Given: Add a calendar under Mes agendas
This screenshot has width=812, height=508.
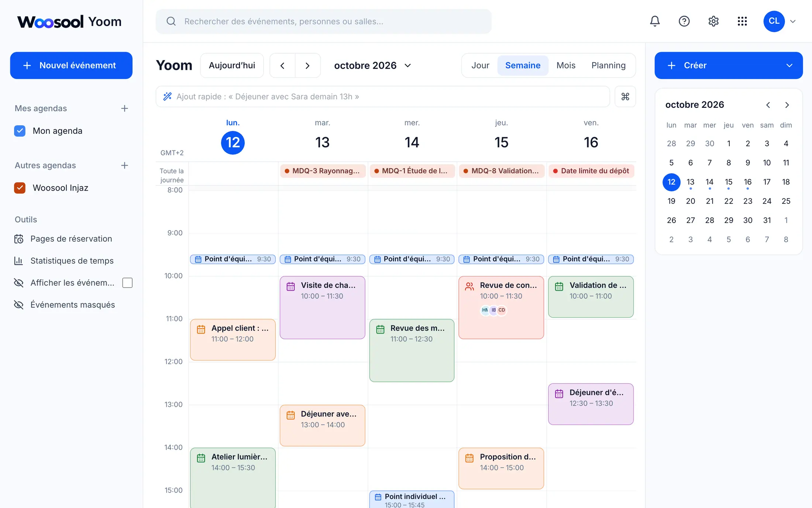Looking at the screenshot, I should coord(124,108).
